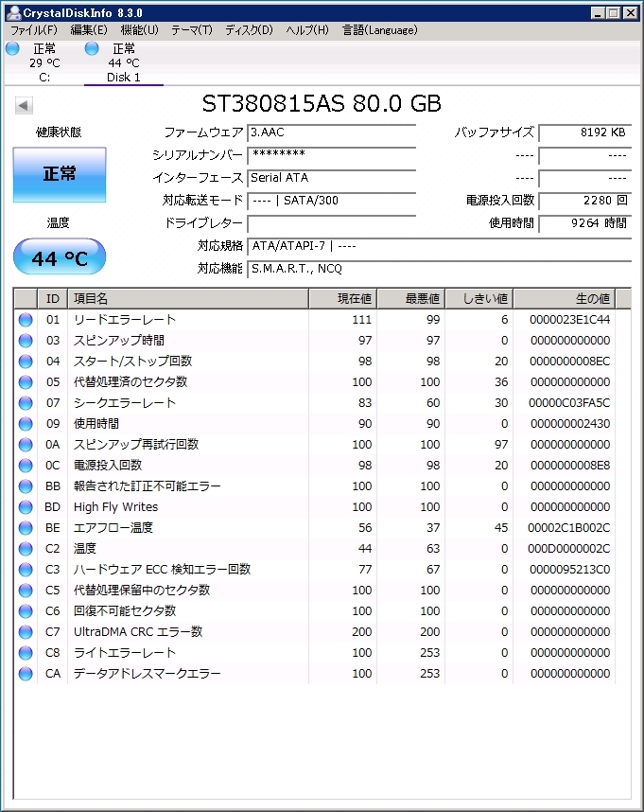The image size is (644, 812).
Task: Click the ST380815AS 80.0 GB disk title
Action: [322, 103]
